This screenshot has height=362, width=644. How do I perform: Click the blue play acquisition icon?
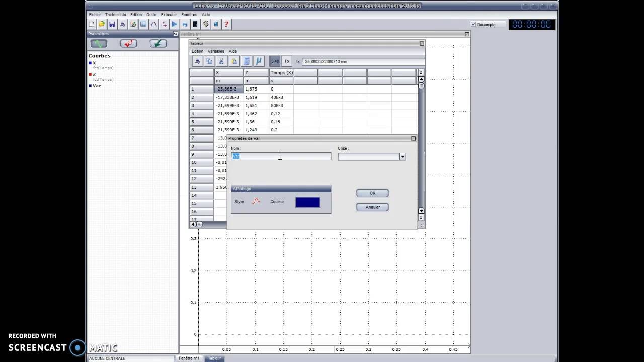click(175, 24)
